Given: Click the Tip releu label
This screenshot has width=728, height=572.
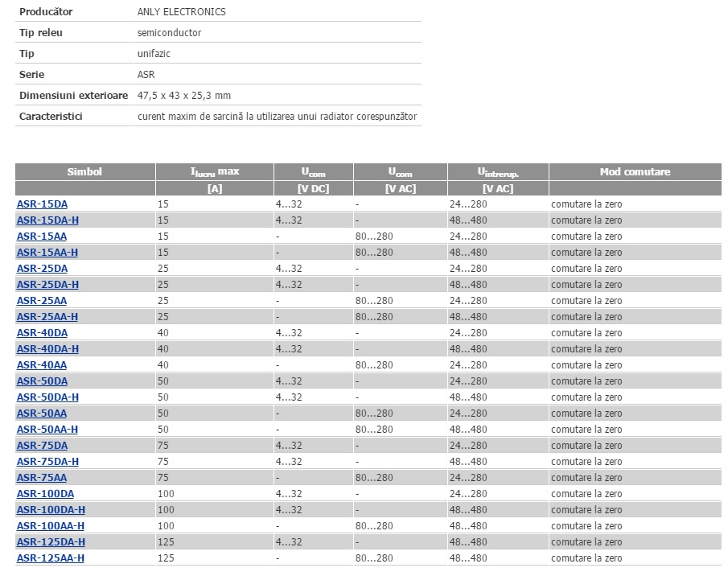Looking at the screenshot, I should coord(41,33).
